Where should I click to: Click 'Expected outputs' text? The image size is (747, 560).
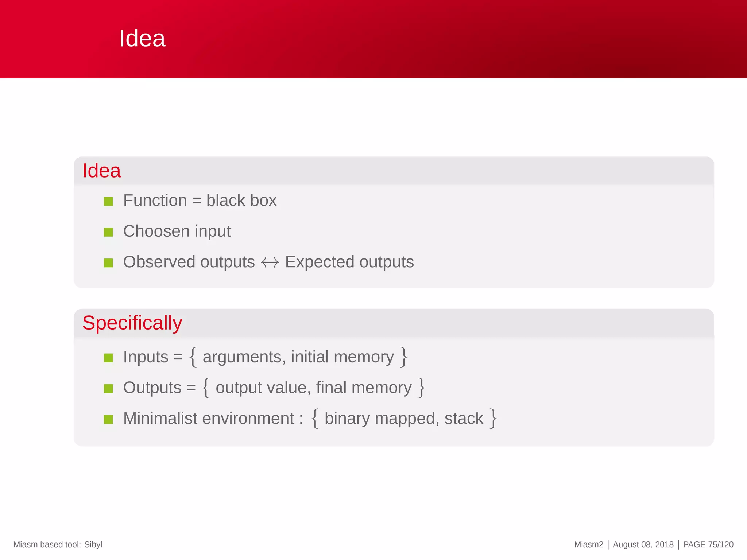tap(349, 262)
